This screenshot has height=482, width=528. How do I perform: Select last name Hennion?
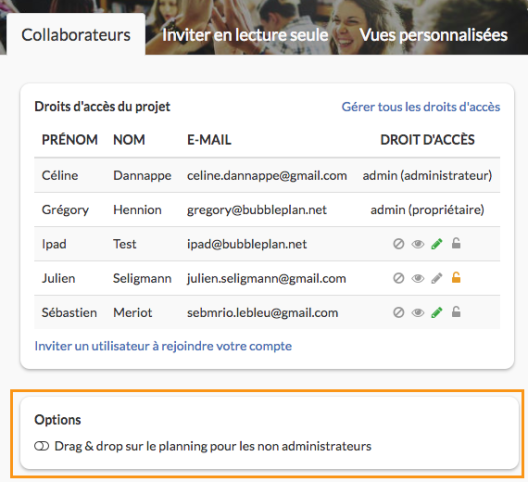[x=137, y=210]
